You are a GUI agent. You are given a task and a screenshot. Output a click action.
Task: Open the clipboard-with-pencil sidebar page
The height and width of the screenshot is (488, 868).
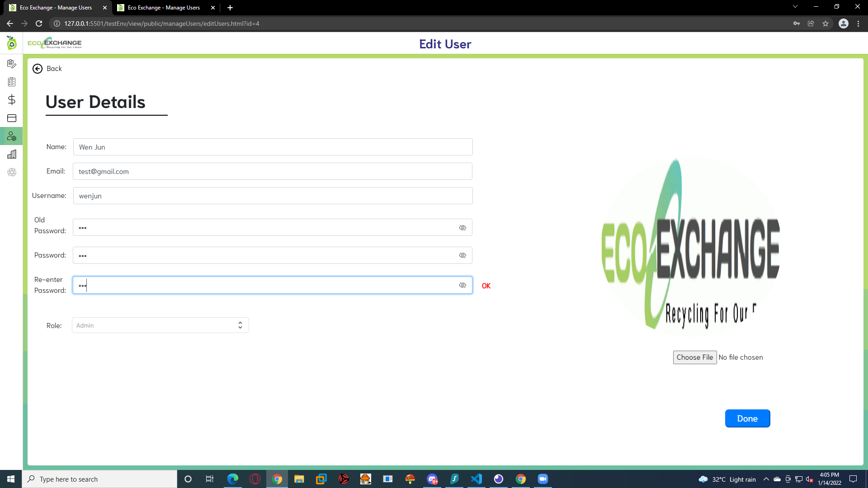click(x=12, y=64)
